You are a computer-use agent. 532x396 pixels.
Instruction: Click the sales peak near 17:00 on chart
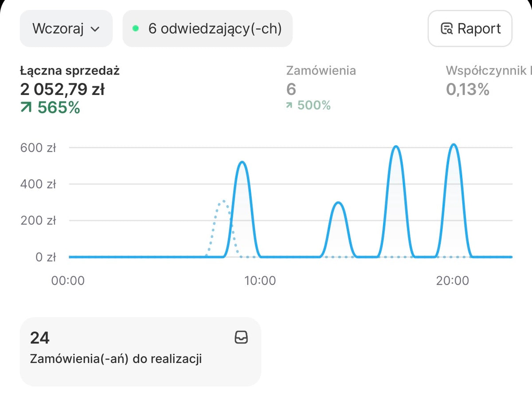coord(396,147)
